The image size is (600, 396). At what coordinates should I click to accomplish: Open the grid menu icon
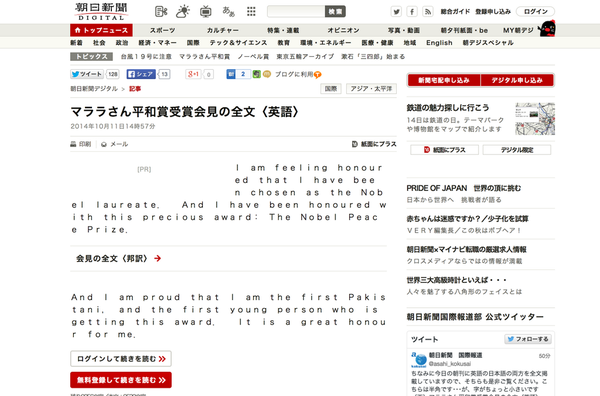tap(251, 11)
